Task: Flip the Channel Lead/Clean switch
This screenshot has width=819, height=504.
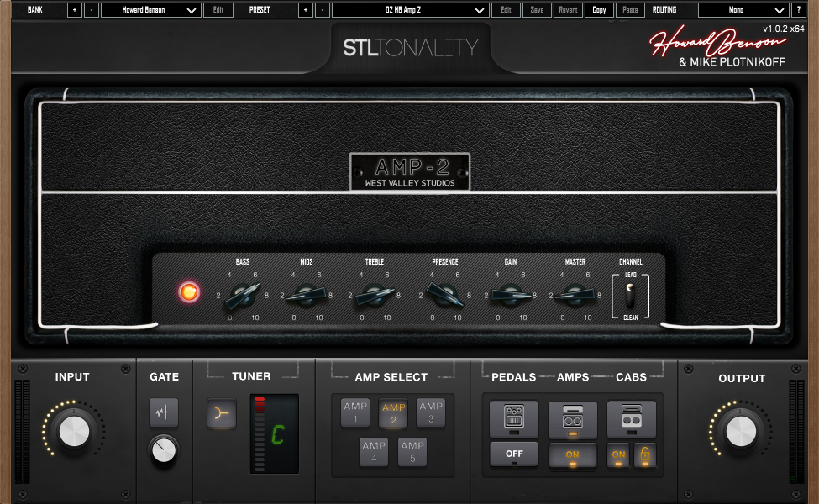Action: pyautogui.click(x=631, y=297)
